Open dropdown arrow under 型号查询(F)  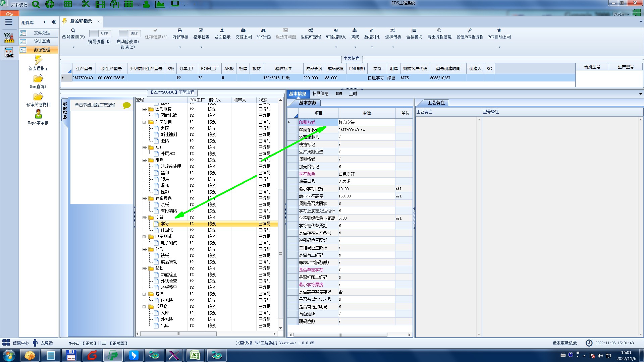point(73,47)
